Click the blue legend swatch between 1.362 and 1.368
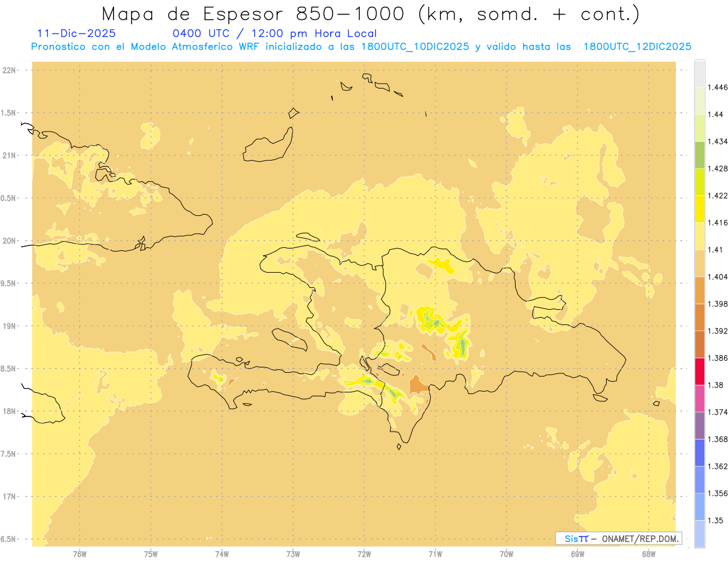This screenshot has height=562, width=728. pos(699,452)
